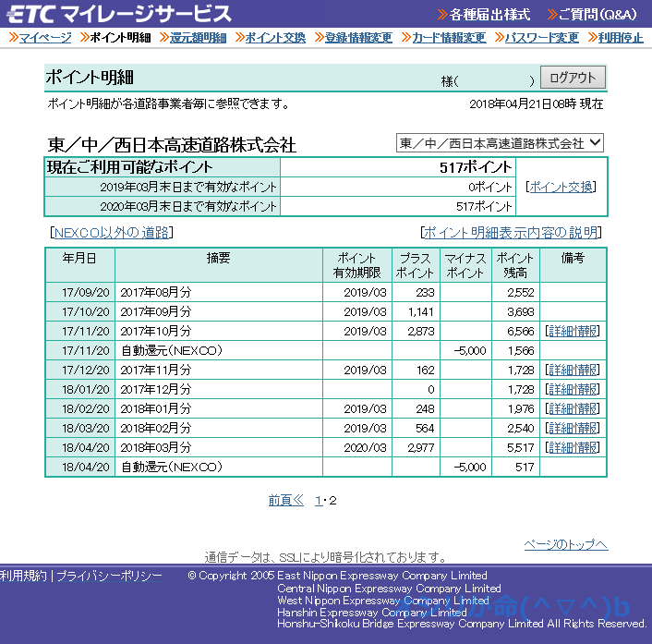This screenshot has height=644, width=652.
Task: Open 詳細情報 for the 2017年10月分 row
Action: point(573,331)
